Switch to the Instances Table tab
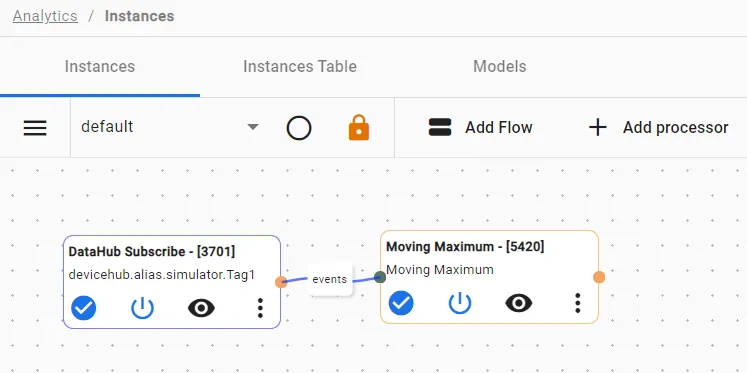 (300, 66)
